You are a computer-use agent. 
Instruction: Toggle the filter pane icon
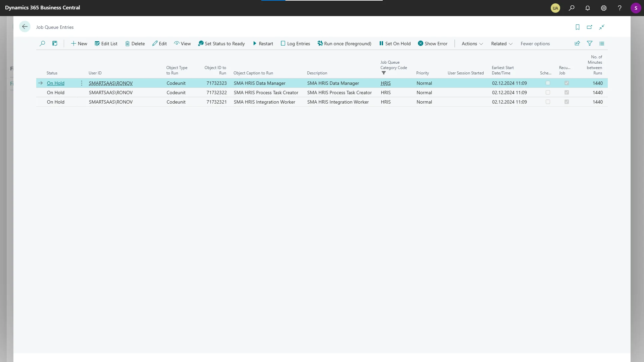pos(589,44)
